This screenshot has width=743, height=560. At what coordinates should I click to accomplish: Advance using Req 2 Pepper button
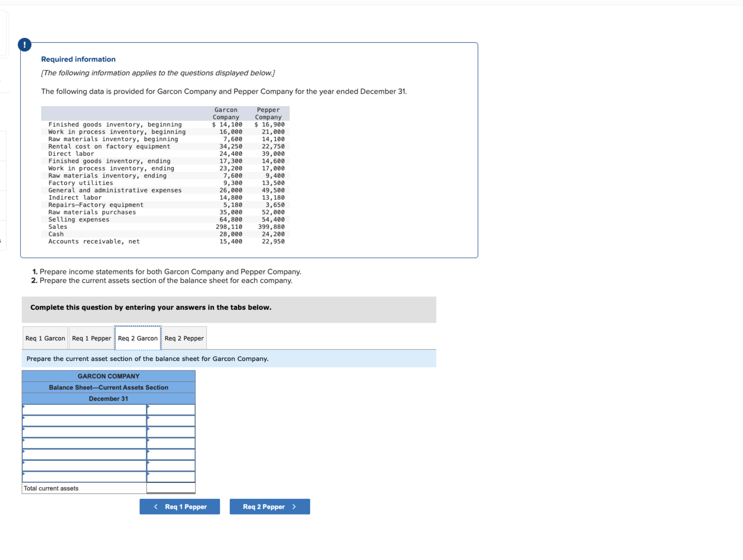(270, 507)
